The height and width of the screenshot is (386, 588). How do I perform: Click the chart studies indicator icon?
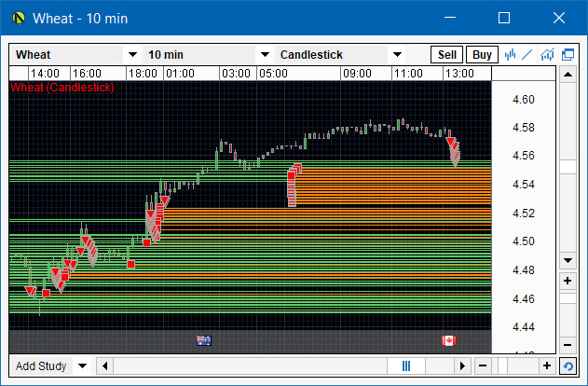548,55
